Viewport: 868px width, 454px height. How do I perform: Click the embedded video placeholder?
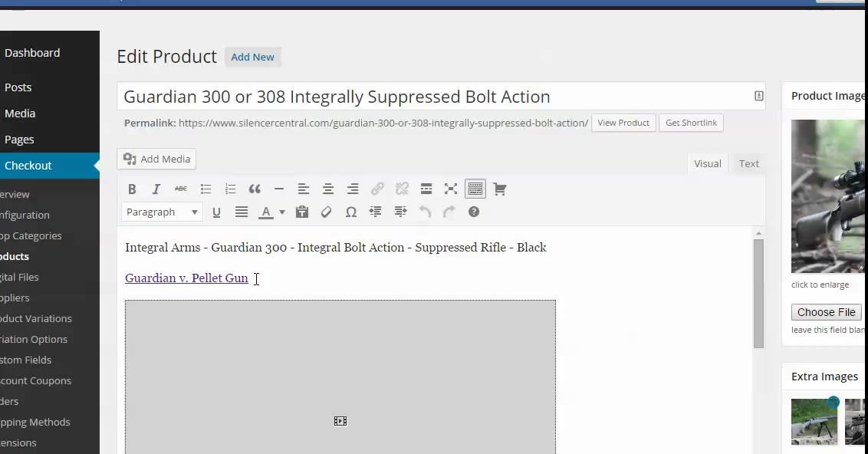[340, 377]
